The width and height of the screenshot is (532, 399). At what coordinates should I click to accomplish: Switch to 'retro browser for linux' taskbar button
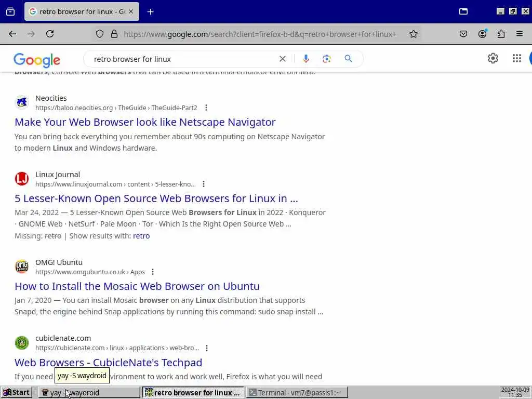[193, 393]
